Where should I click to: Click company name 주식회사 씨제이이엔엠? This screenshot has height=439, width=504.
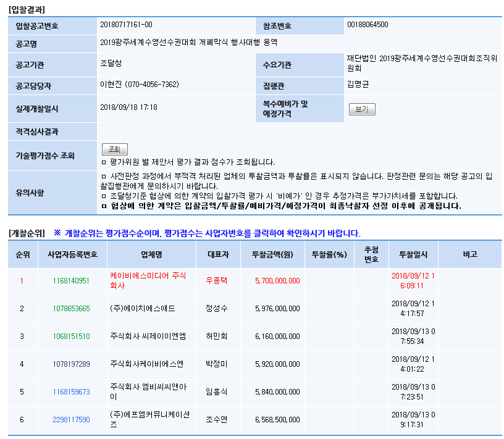click(x=148, y=337)
